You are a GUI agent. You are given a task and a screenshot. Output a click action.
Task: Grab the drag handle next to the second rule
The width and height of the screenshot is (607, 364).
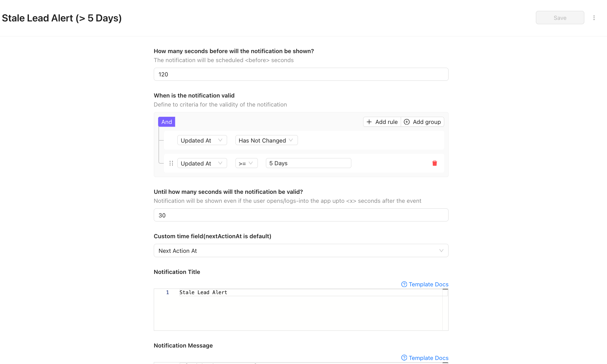coord(171,163)
